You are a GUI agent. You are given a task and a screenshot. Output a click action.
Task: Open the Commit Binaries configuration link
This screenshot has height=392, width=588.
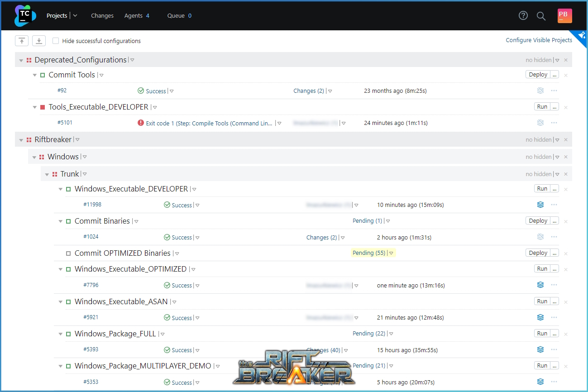[x=102, y=221]
